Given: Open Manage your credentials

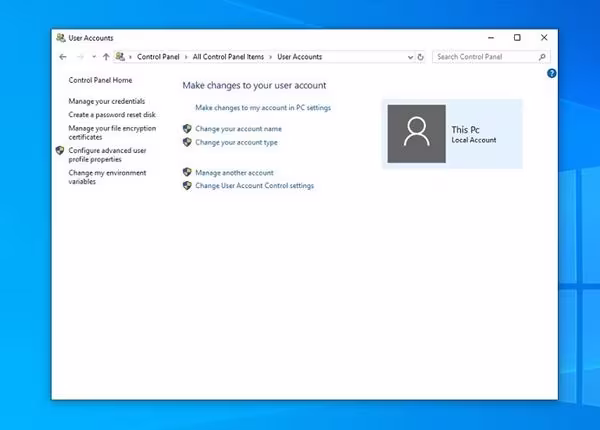Looking at the screenshot, I should [107, 101].
